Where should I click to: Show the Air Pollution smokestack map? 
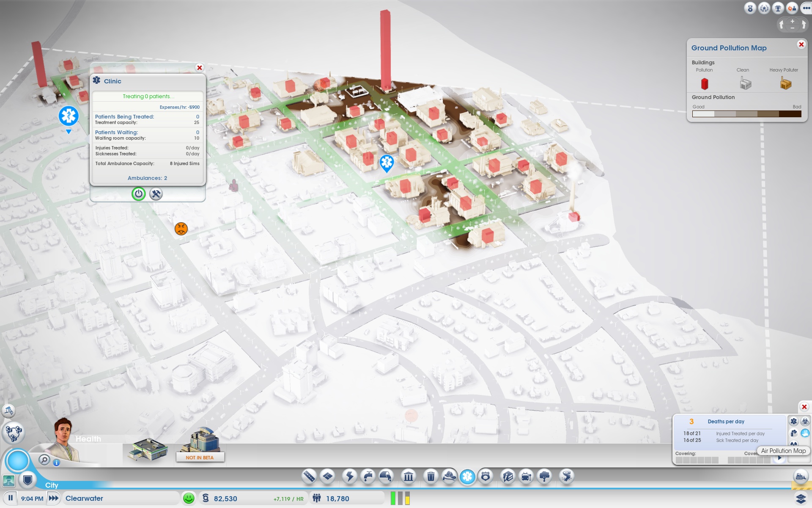point(794,433)
